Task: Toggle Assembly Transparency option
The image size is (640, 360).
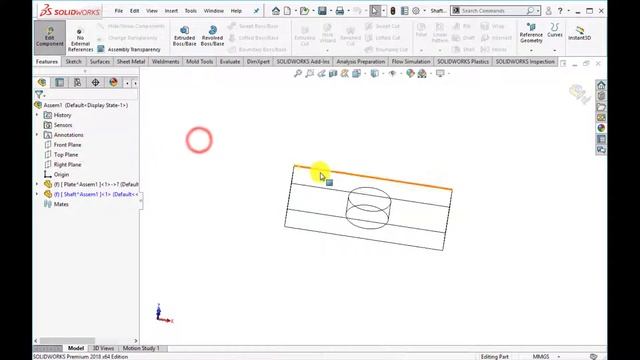Action: 129,49
